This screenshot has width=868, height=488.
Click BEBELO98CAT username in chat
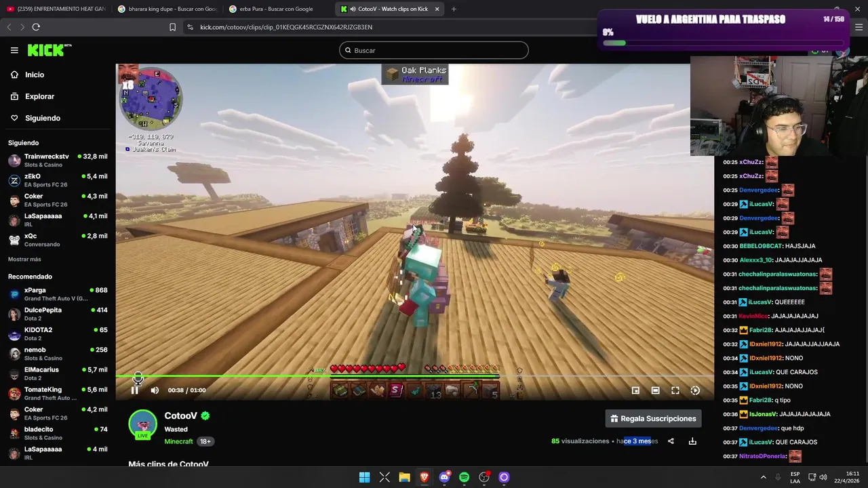761,246
